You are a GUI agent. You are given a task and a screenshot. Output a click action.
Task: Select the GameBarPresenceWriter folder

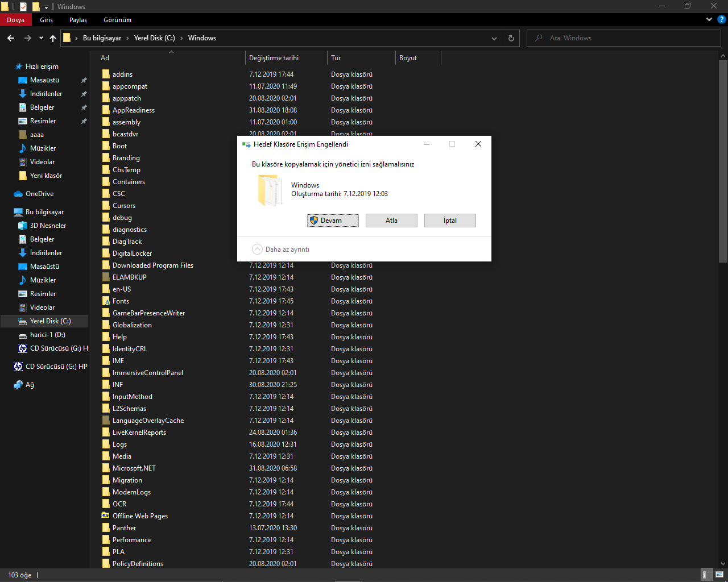(148, 313)
